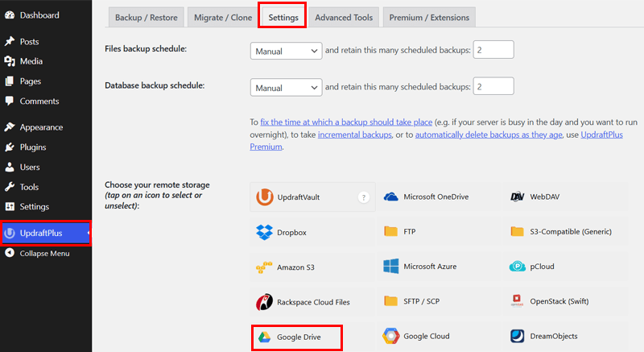Follow 'automatically delete backups as they age' link
The height and width of the screenshot is (352, 644).
[489, 135]
